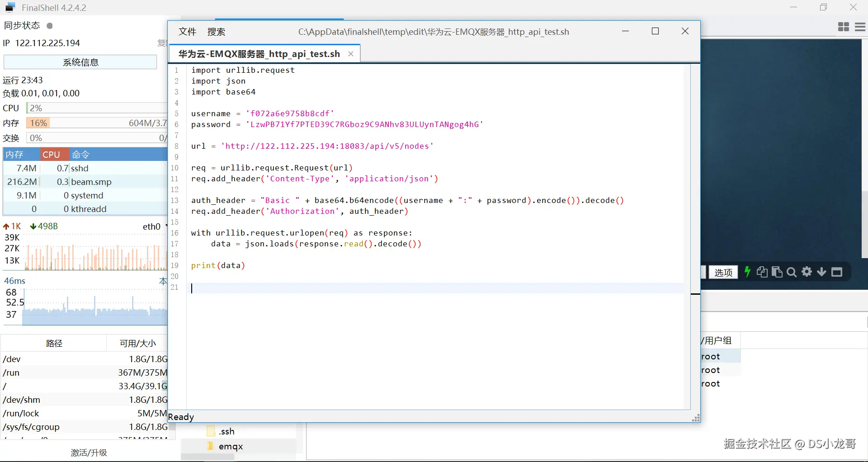Click the memory usage bar showing 16%
The height and width of the screenshot is (462, 868).
(97, 123)
